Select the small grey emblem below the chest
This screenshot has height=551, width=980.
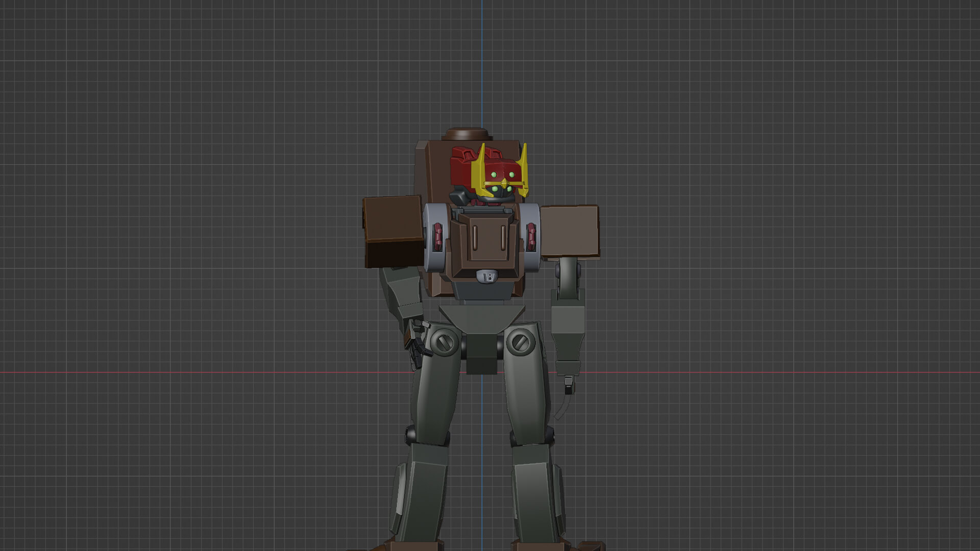488,277
